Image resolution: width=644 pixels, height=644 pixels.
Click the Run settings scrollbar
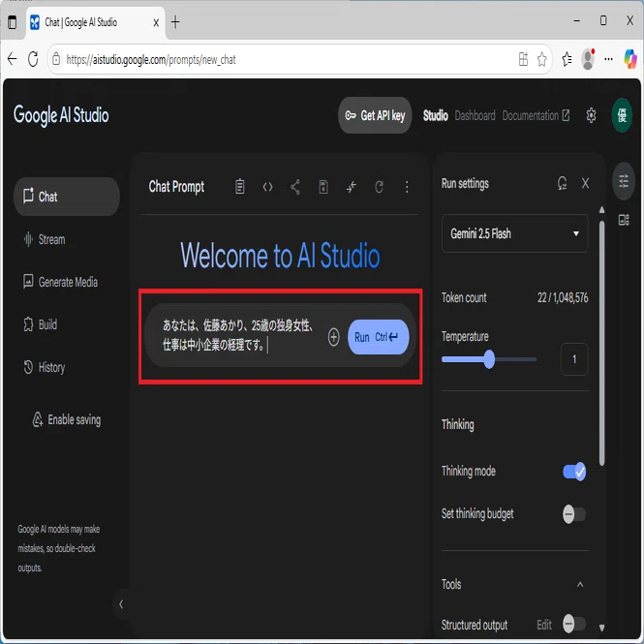601,344
